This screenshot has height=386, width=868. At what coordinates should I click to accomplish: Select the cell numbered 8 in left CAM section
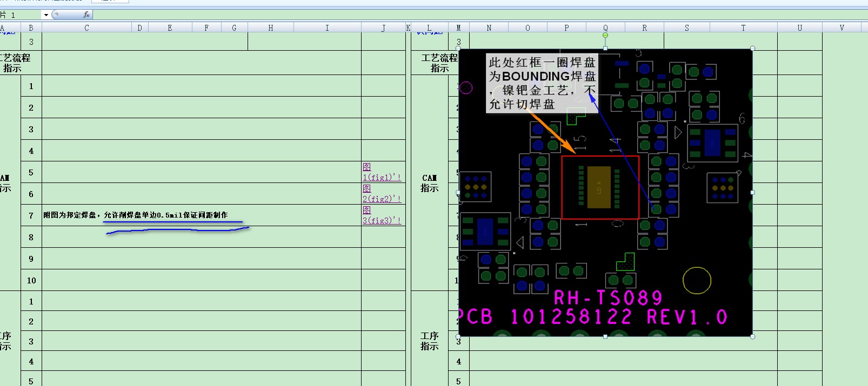click(31, 237)
